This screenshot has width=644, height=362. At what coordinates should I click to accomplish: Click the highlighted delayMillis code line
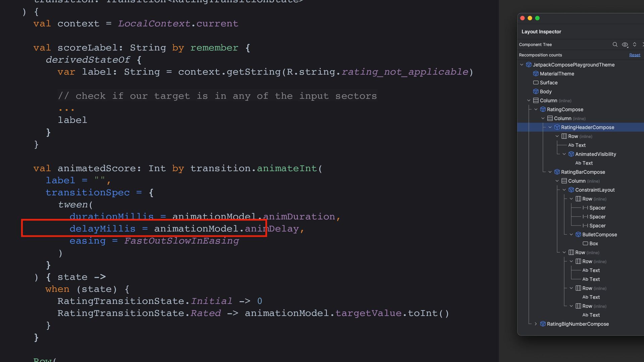(144, 229)
